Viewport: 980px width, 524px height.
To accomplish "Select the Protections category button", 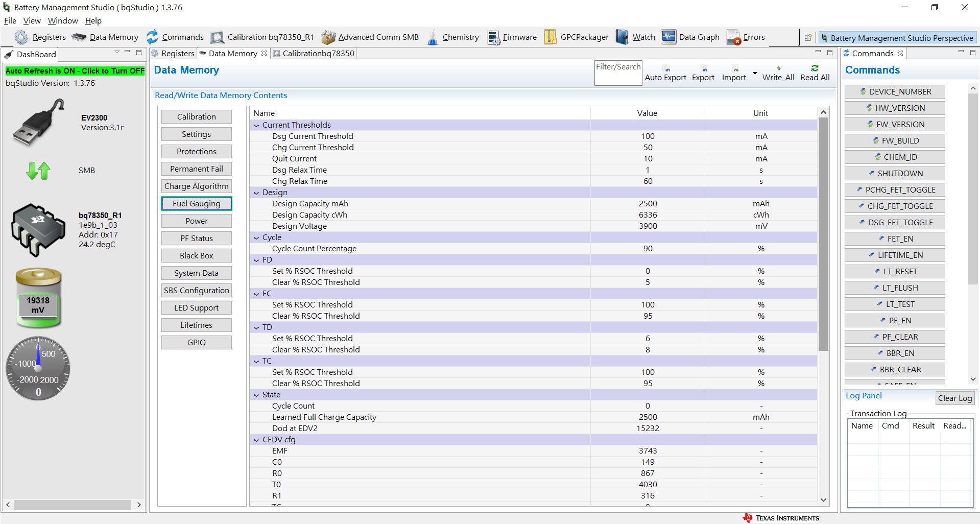I will point(197,152).
